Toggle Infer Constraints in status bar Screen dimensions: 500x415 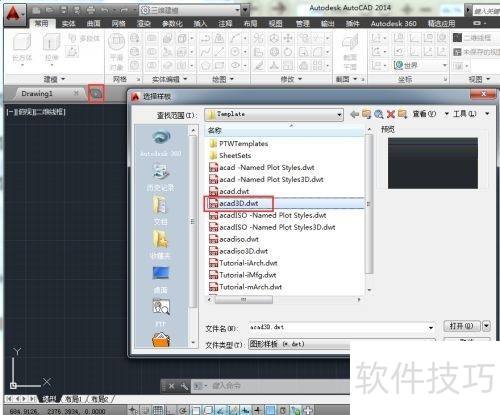[x=133, y=410]
